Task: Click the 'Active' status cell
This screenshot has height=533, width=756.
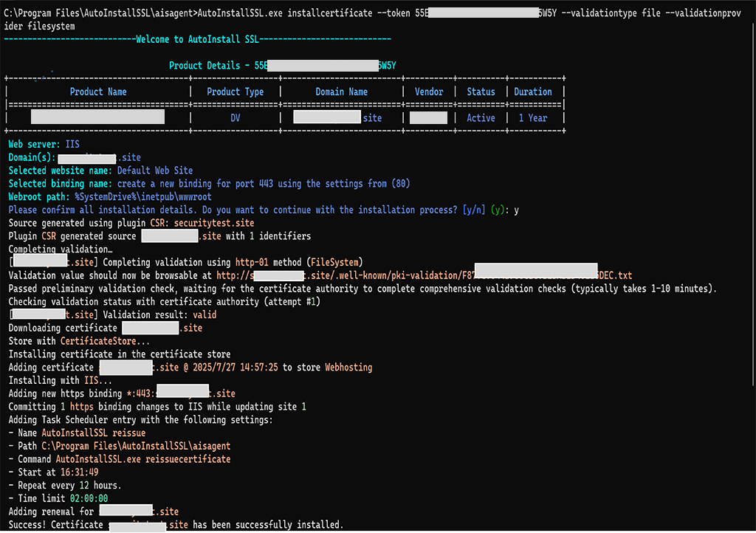Action: 481,118
